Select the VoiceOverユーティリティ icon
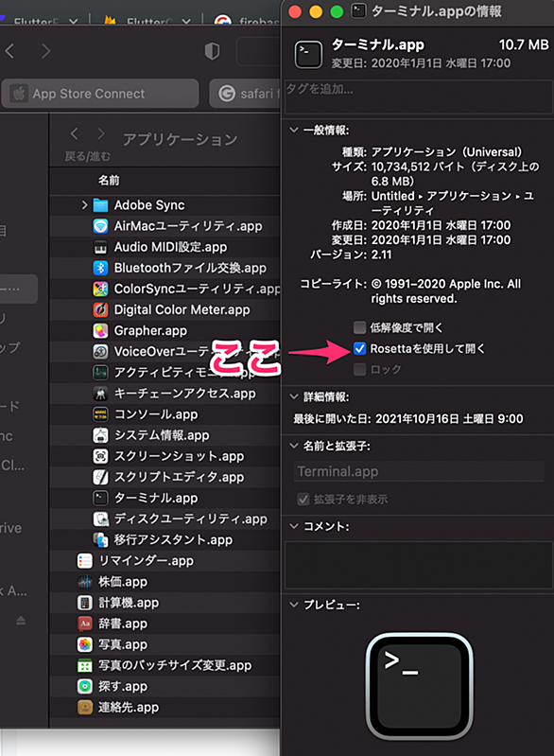554x756 pixels. (x=100, y=351)
